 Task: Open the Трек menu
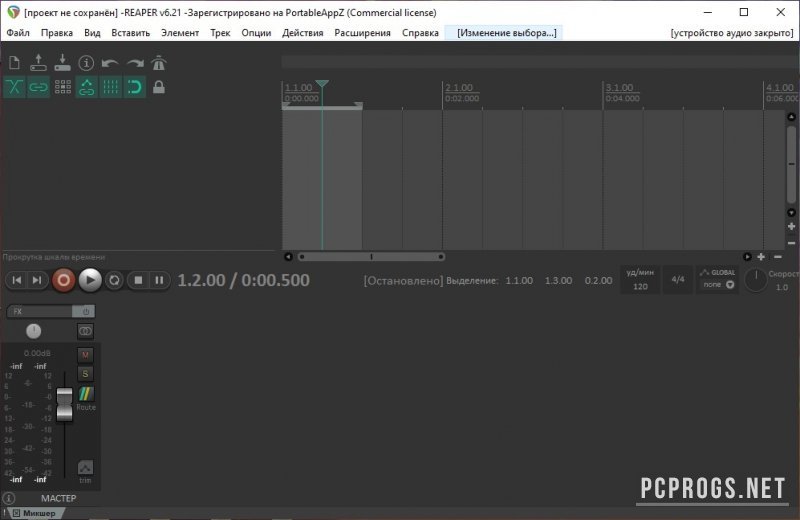tap(219, 32)
